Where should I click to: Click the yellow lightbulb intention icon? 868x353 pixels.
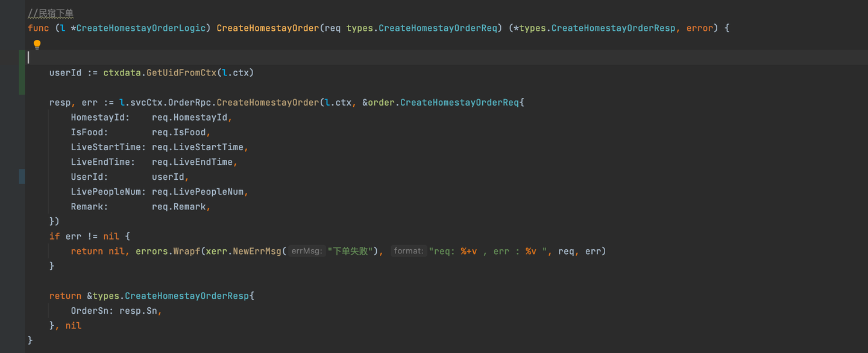click(37, 44)
